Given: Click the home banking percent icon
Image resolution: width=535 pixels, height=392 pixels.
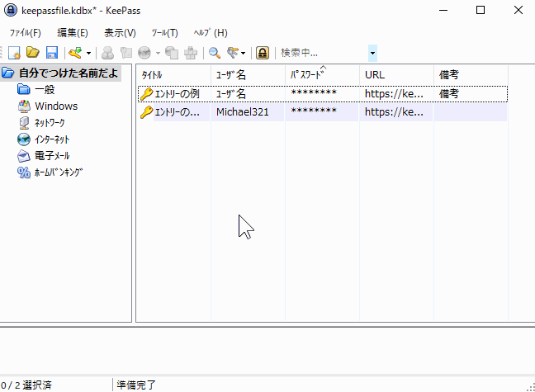Looking at the screenshot, I should 24,172.
